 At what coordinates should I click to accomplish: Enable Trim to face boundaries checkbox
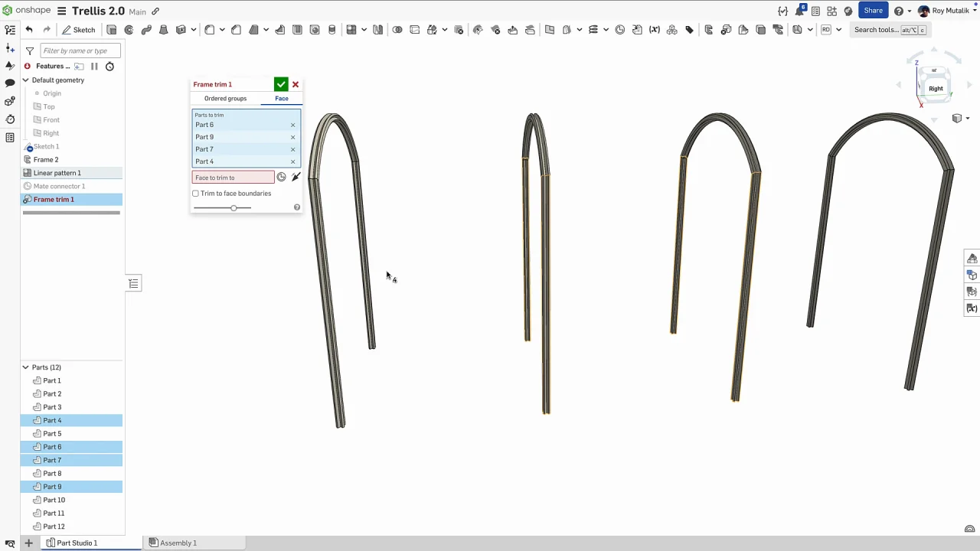click(x=196, y=194)
